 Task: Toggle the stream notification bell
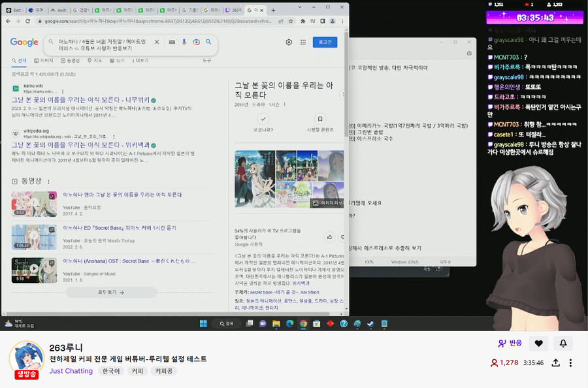pos(563,344)
